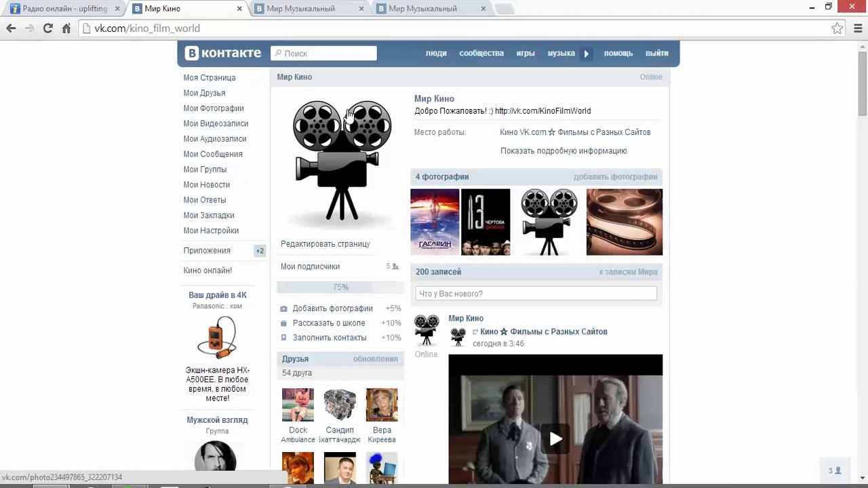The width and height of the screenshot is (868, 488).
Task: Open the film reel photo thumbnail
Action: [x=625, y=222]
